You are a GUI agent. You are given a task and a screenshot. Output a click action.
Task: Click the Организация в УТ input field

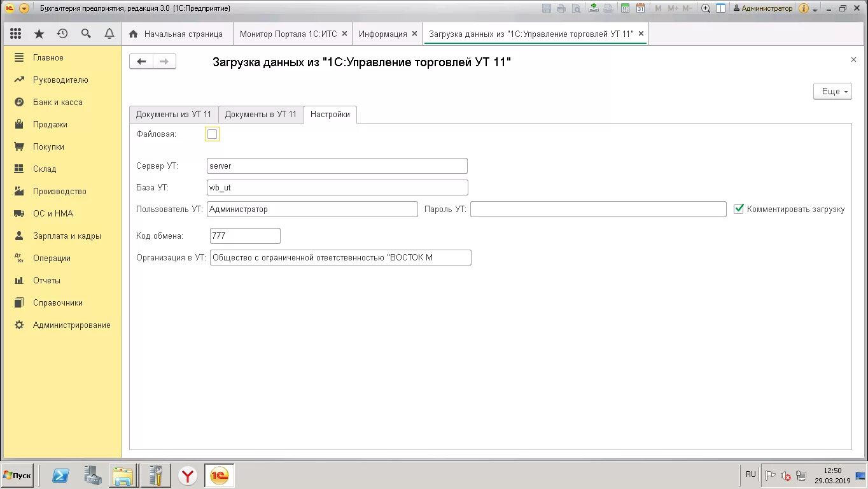point(340,257)
